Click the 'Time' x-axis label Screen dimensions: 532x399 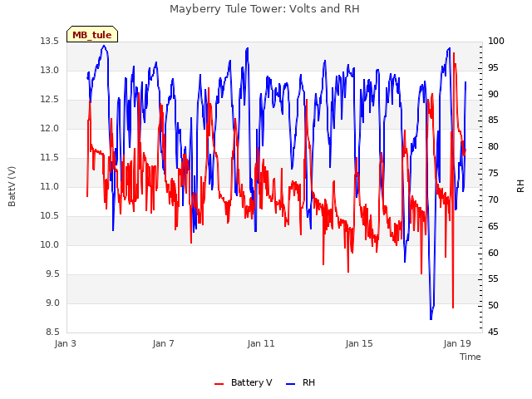470,357
